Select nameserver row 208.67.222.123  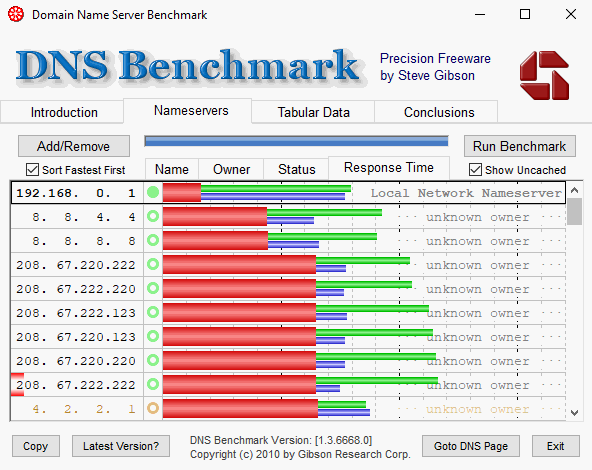click(x=288, y=312)
